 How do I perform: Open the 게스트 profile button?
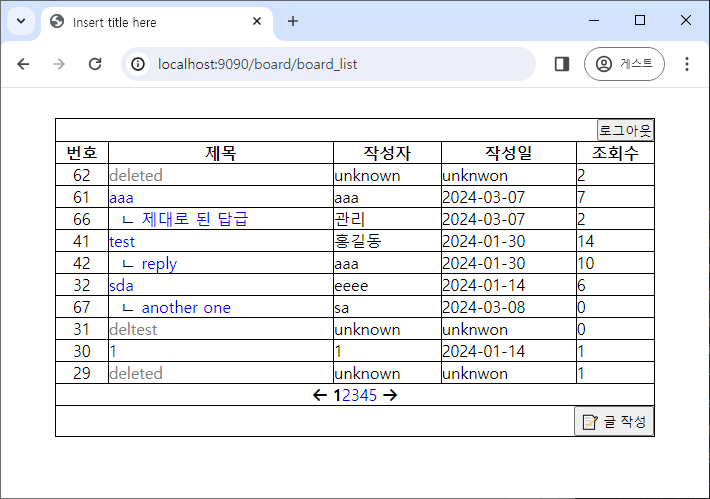pyautogui.click(x=624, y=64)
